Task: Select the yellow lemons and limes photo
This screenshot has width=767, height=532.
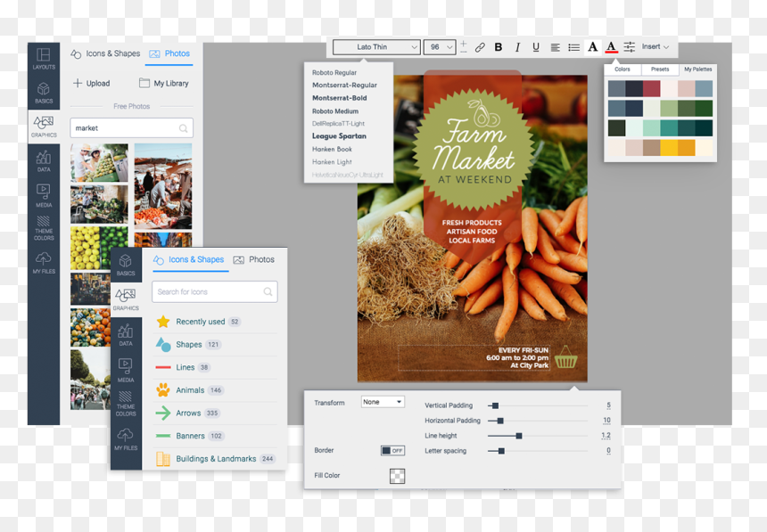Action: pos(99,248)
